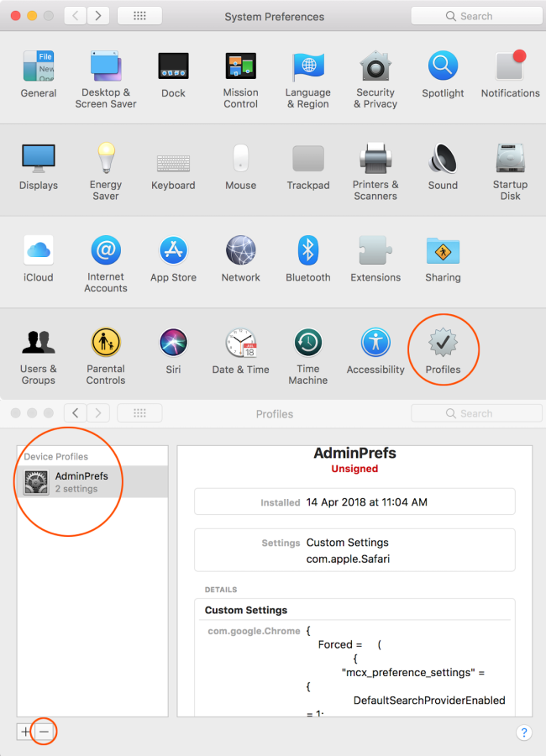546x756 pixels.
Task: Click the com.apple.Safari settings entry
Action: point(348,559)
